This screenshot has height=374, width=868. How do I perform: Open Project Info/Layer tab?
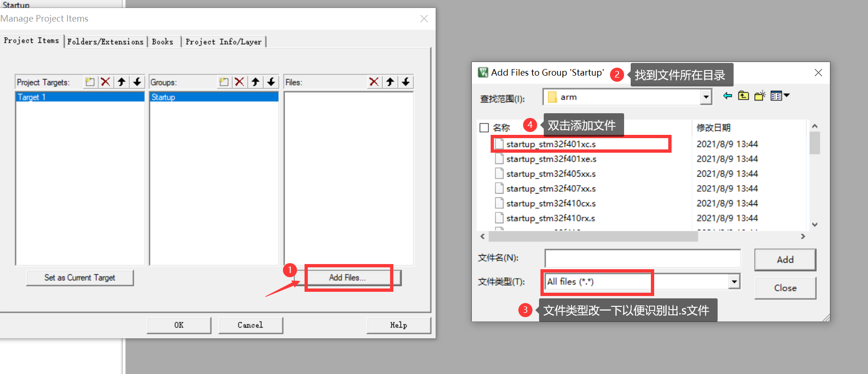pyautogui.click(x=224, y=42)
